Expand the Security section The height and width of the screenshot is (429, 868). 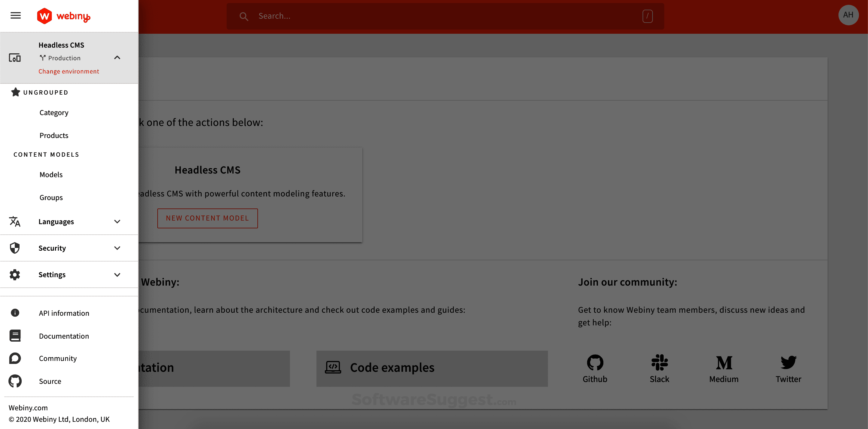coord(117,248)
